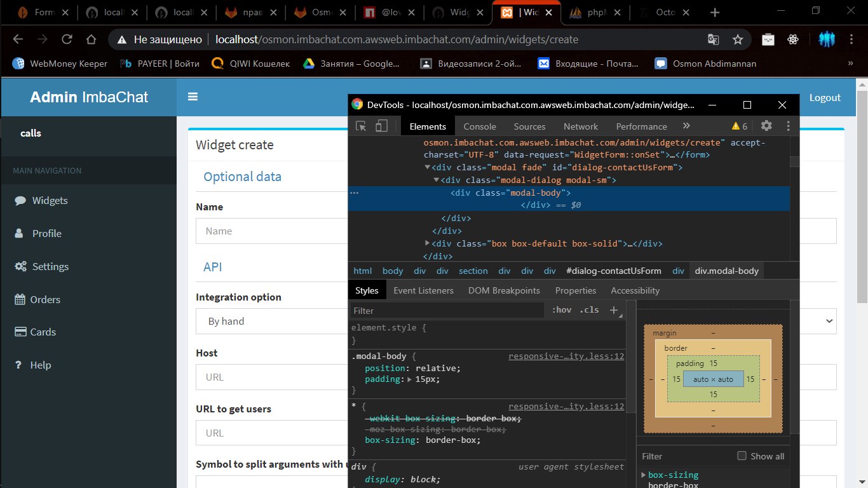Expand more DevTools tabs chevron
This screenshot has width=868, height=488.
point(686,126)
